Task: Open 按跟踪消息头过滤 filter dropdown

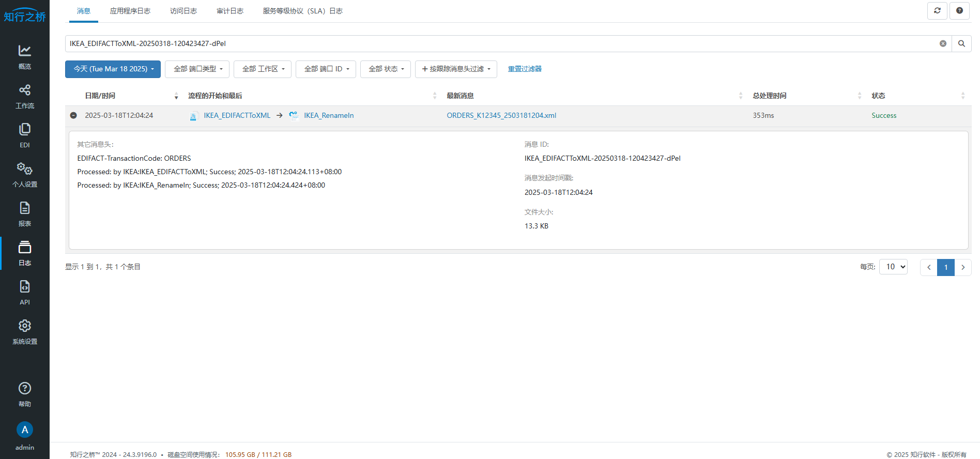Action: tap(456, 69)
